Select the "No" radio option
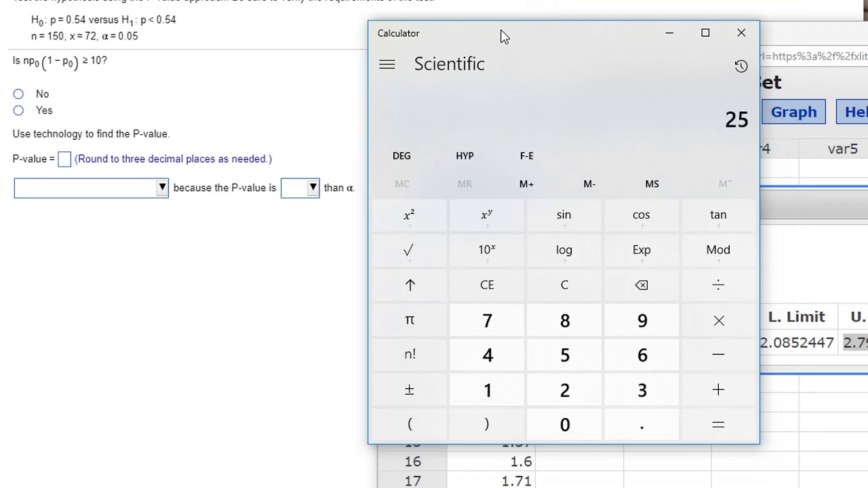868x488 pixels. [18, 94]
